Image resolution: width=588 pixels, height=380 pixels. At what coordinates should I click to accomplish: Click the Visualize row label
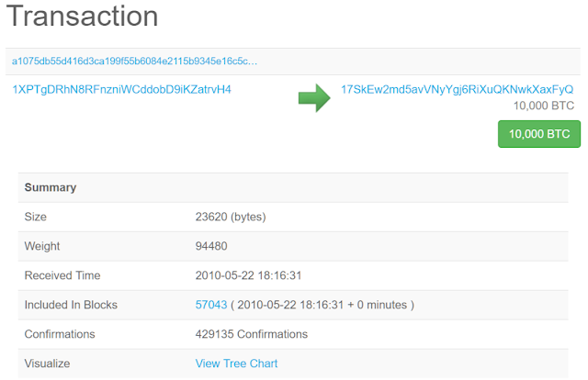pyautogui.click(x=48, y=363)
